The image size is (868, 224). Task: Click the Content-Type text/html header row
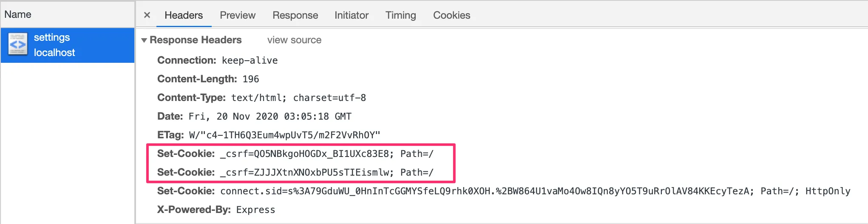click(261, 98)
